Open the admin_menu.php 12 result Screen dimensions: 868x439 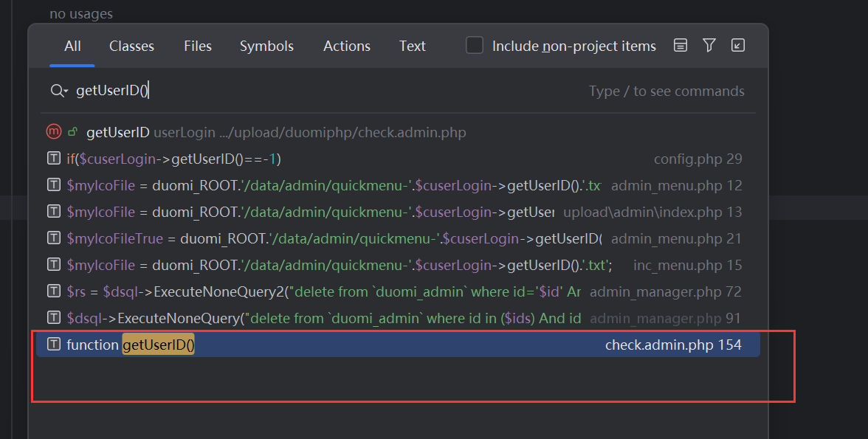coord(398,185)
